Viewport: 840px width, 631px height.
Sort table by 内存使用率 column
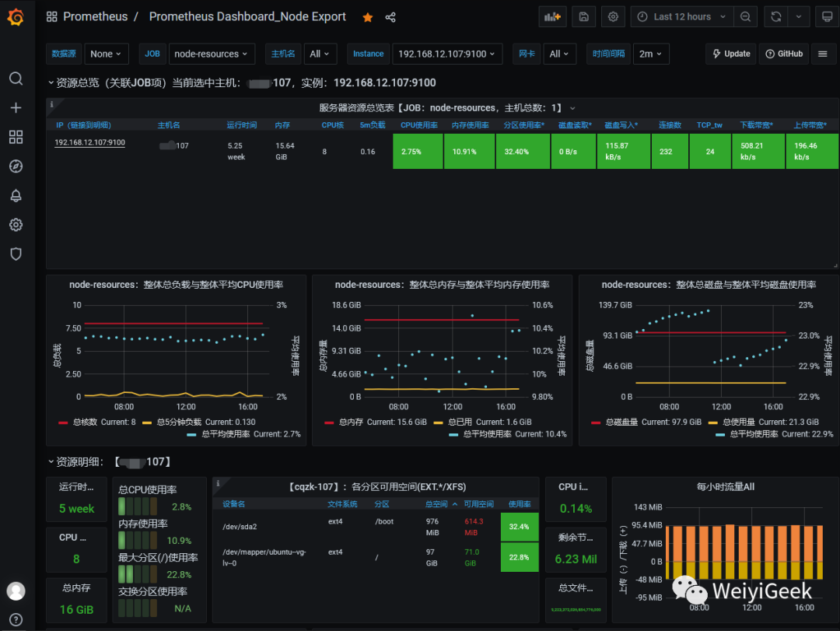pos(470,125)
